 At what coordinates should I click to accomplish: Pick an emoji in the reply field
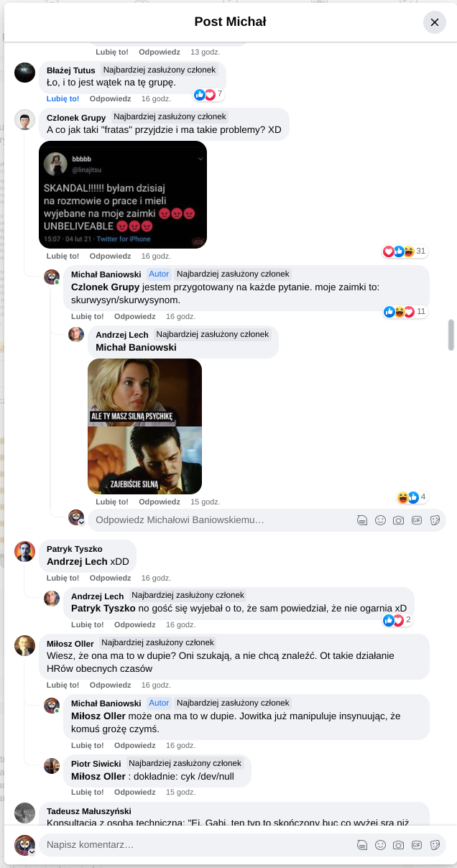tap(381, 520)
